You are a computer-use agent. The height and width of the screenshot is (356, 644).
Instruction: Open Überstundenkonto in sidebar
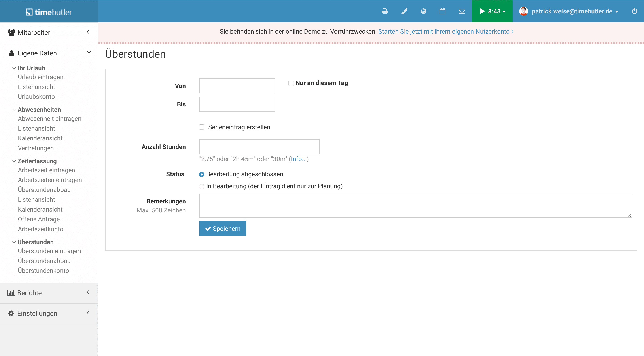pos(43,271)
